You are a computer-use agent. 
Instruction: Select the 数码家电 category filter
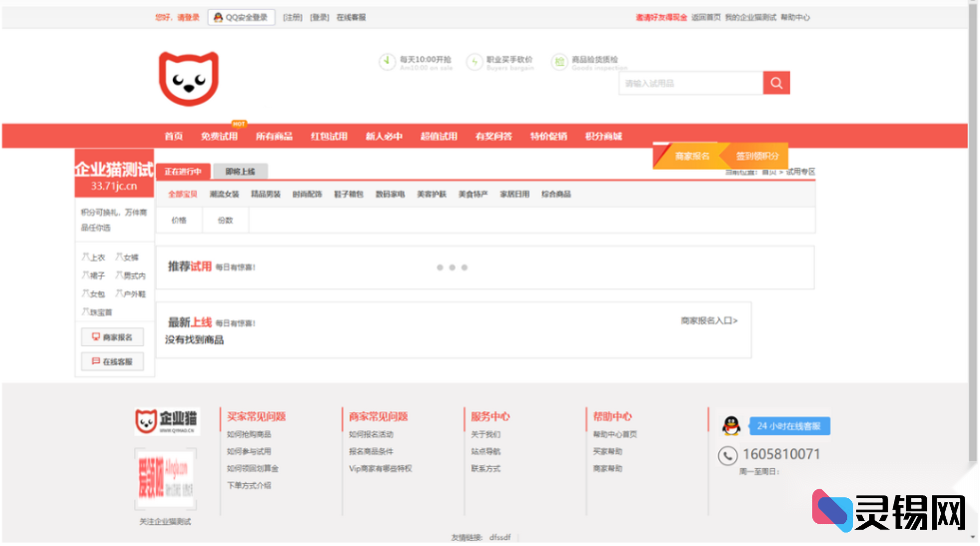(390, 195)
